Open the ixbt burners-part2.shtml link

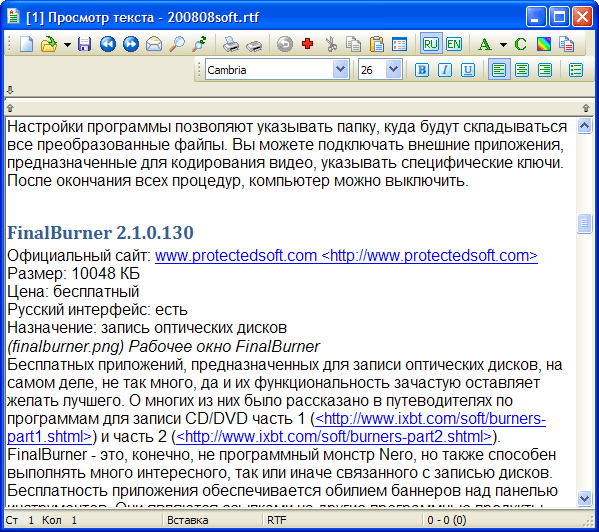[333, 437]
